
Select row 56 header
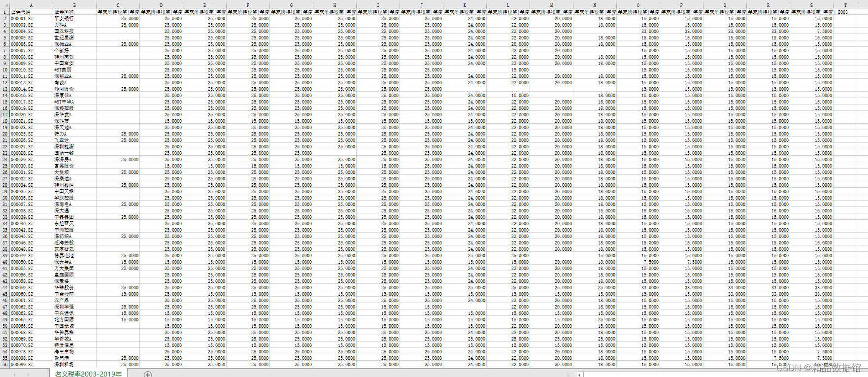pyautogui.click(x=5, y=364)
